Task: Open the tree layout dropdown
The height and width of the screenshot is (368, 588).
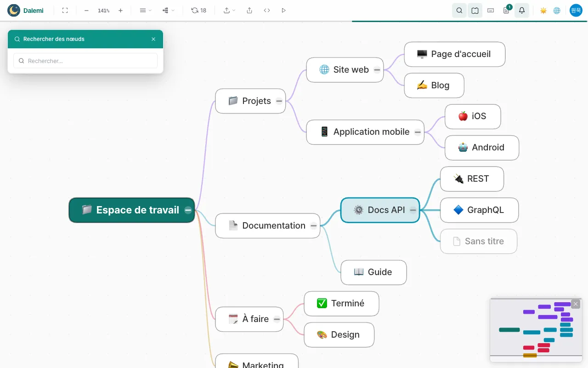Action: pyautogui.click(x=168, y=10)
